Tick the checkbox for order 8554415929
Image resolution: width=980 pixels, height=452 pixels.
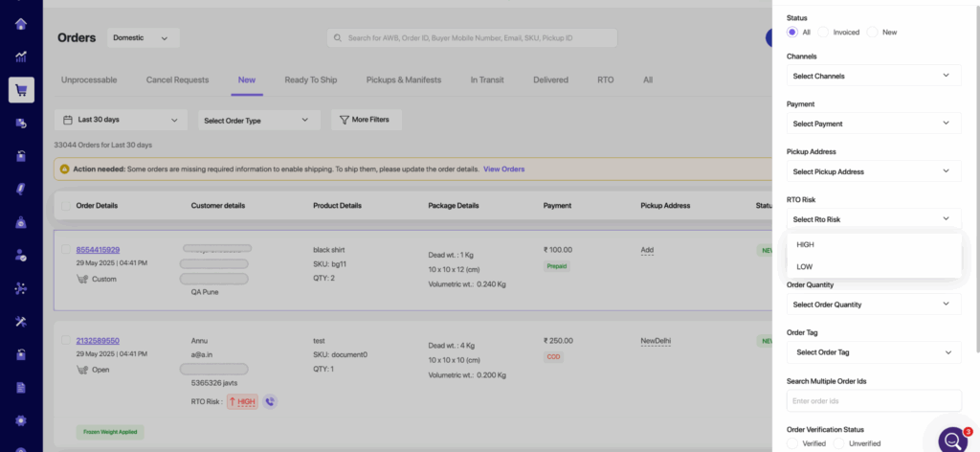(65, 250)
